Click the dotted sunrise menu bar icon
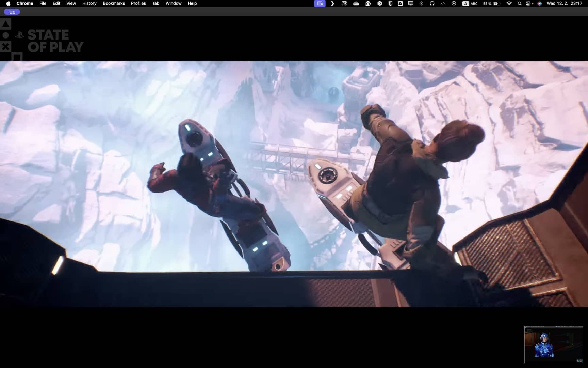The width and height of the screenshot is (588, 368). (443, 3)
